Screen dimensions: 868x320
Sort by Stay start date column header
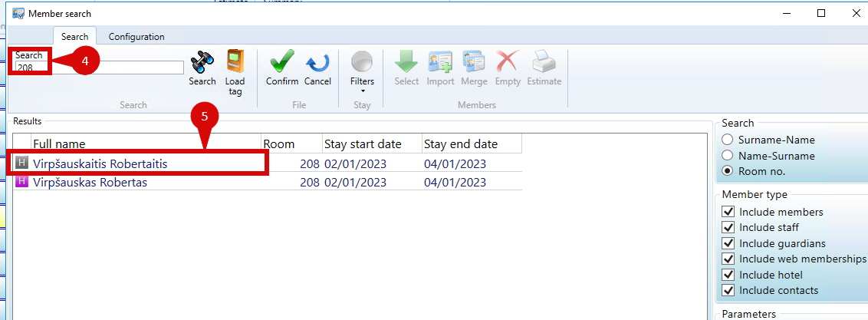(x=372, y=144)
